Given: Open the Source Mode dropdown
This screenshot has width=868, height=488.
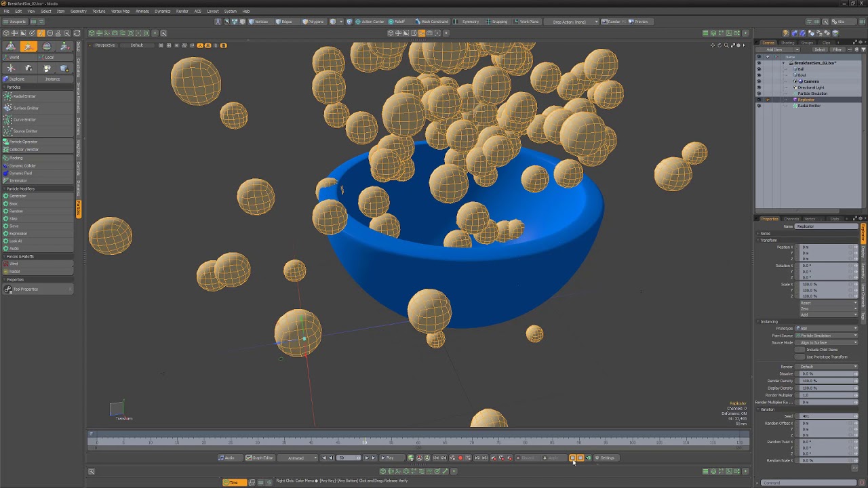Looking at the screenshot, I should (x=826, y=342).
